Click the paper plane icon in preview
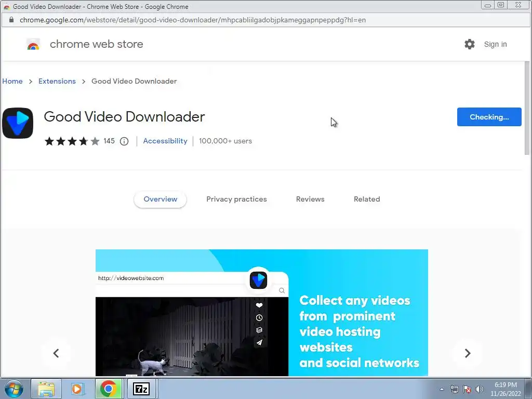This screenshot has height=399, width=532. [259, 343]
